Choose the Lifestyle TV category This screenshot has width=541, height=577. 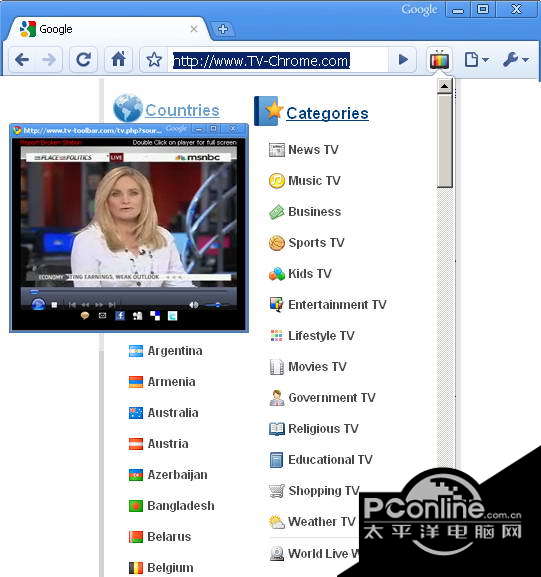(x=321, y=336)
